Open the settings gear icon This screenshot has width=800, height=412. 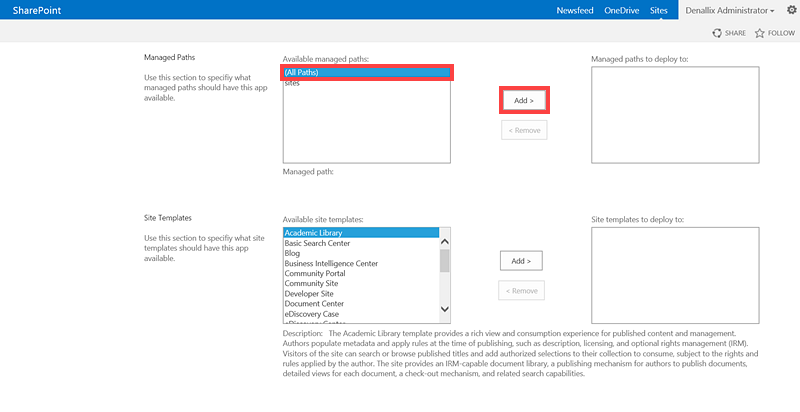pos(791,10)
